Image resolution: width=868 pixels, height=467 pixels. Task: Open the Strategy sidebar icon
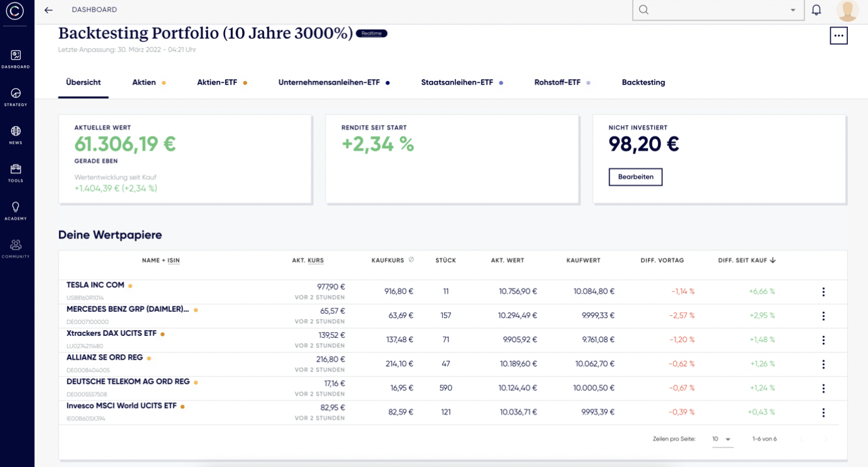coord(16,93)
